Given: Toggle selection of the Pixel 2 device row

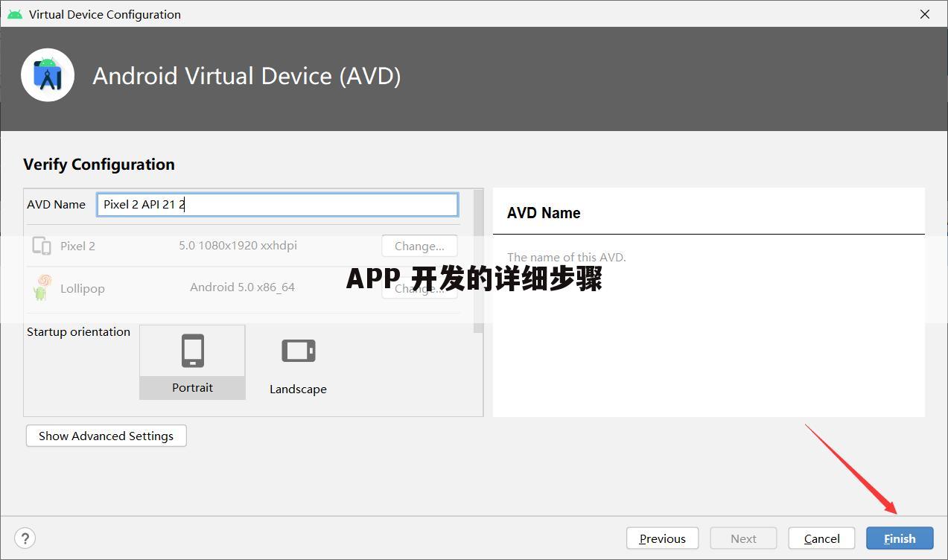Looking at the screenshot, I should click(78, 245).
